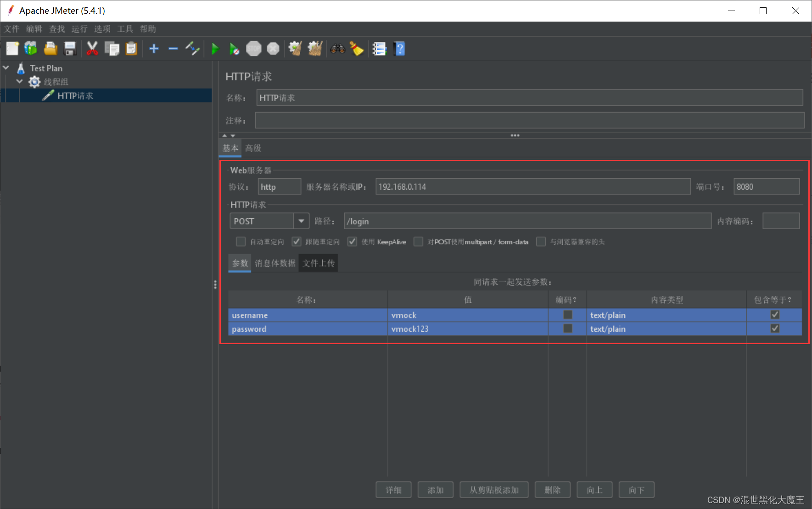The image size is (812, 509).
Task: Click the small up arrow above tabs
Action: [x=224, y=136]
